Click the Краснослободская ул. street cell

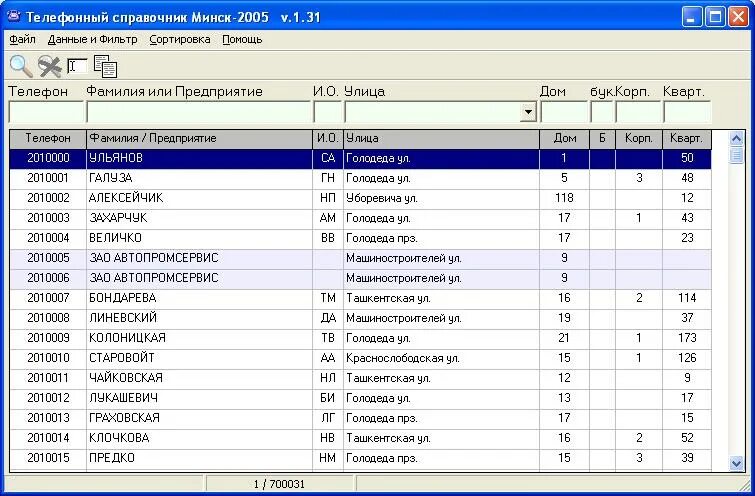coord(442,358)
